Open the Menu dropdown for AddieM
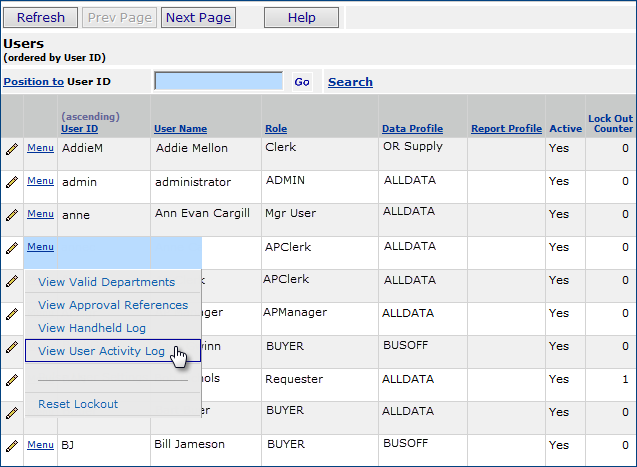The height and width of the screenshot is (467, 637). pyautogui.click(x=40, y=149)
